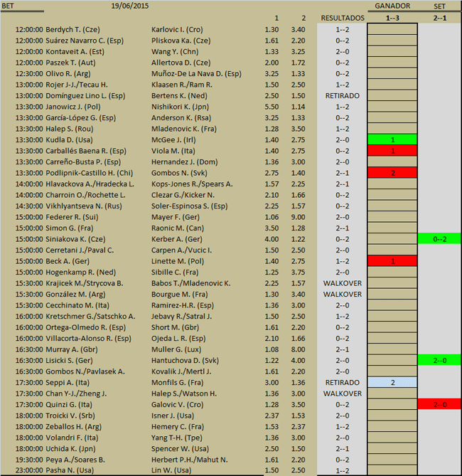The width and height of the screenshot is (462, 476).
Task: Select the GANADOR column header
Action: click(392, 6)
